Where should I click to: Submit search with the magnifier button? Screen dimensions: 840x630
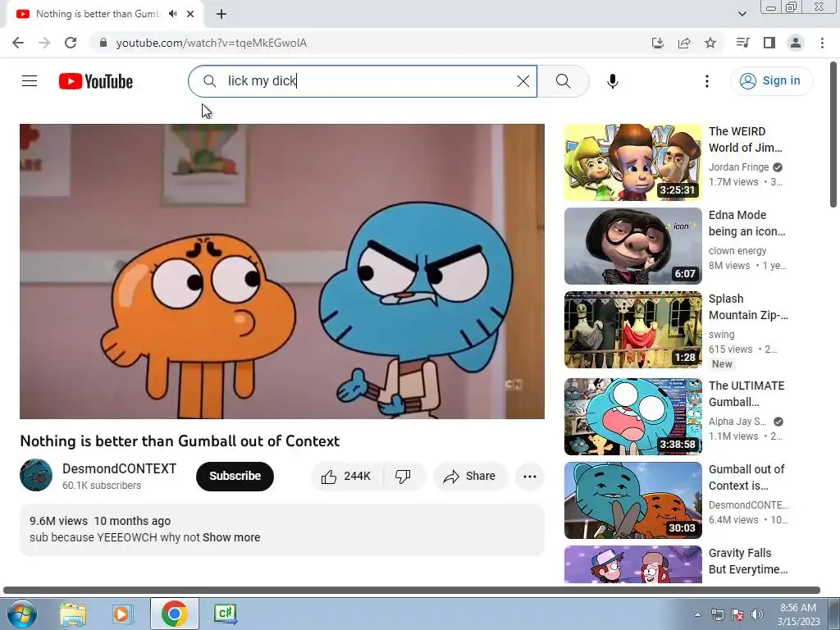563,81
